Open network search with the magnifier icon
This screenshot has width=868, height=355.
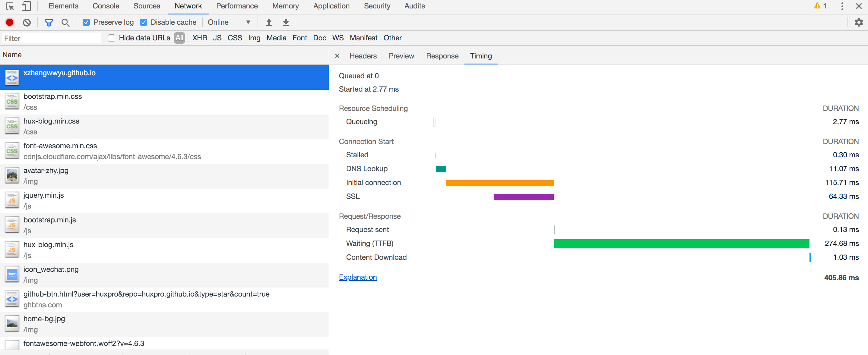click(x=65, y=22)
